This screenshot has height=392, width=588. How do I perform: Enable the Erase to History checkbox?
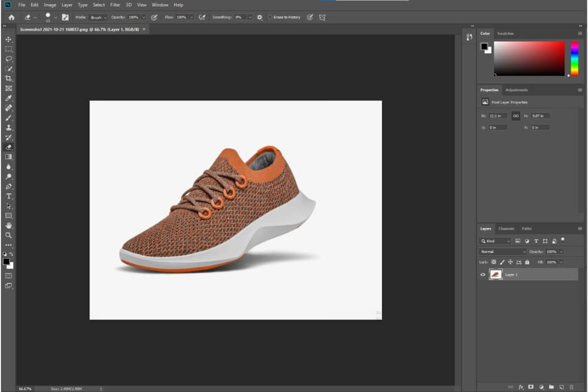(270, 18)
